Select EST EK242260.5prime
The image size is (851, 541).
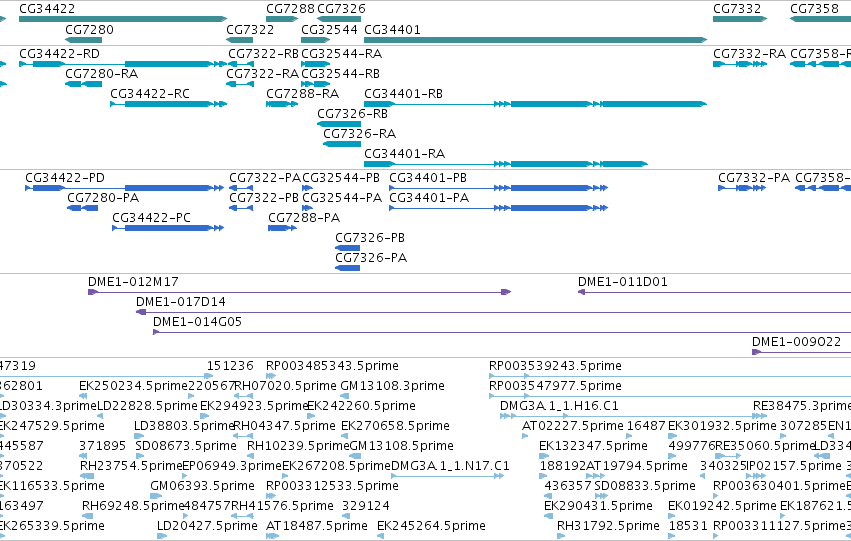(311, 416)
